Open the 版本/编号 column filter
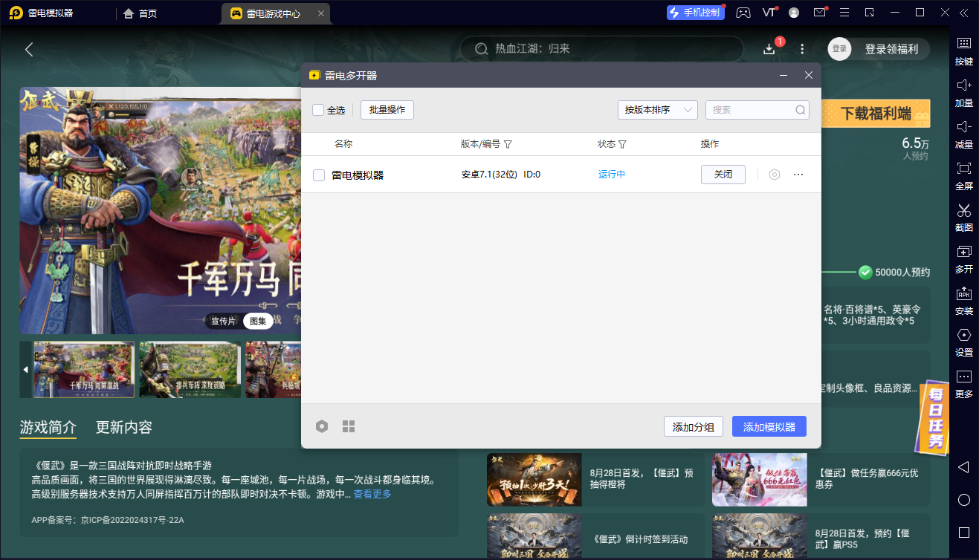This screenshot has width=979, height=560. tap(508, 144)
